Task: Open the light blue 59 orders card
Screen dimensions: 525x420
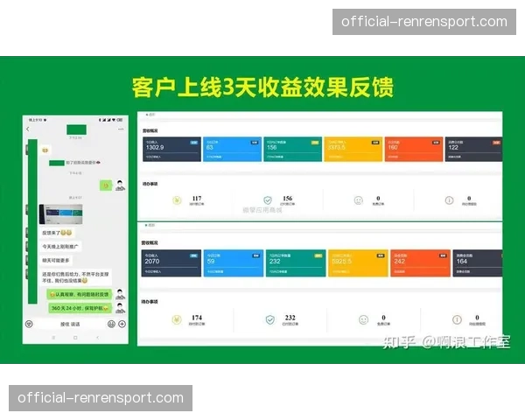Action: [x=234, y=262]
